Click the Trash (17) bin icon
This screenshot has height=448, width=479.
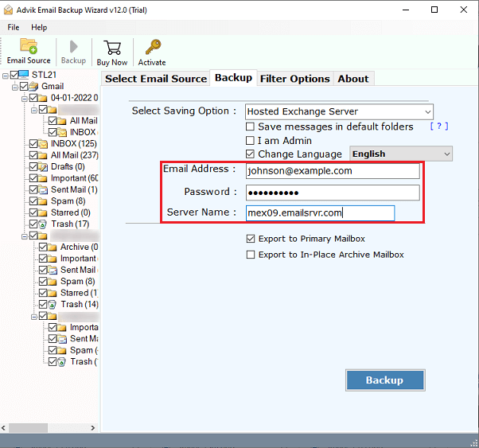click(x=43, y=224)
